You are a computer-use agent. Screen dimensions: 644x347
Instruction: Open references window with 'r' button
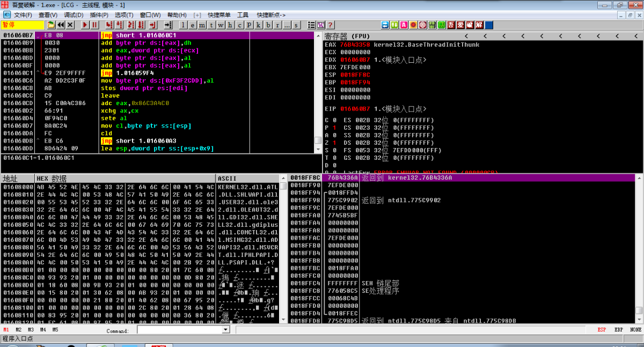[x=277, y=25]
